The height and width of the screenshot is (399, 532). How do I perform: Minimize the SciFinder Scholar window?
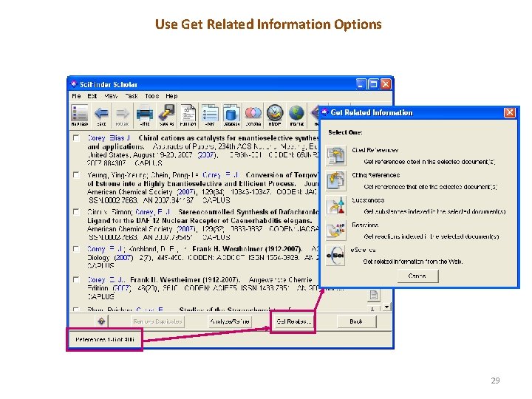coord(361,83)
